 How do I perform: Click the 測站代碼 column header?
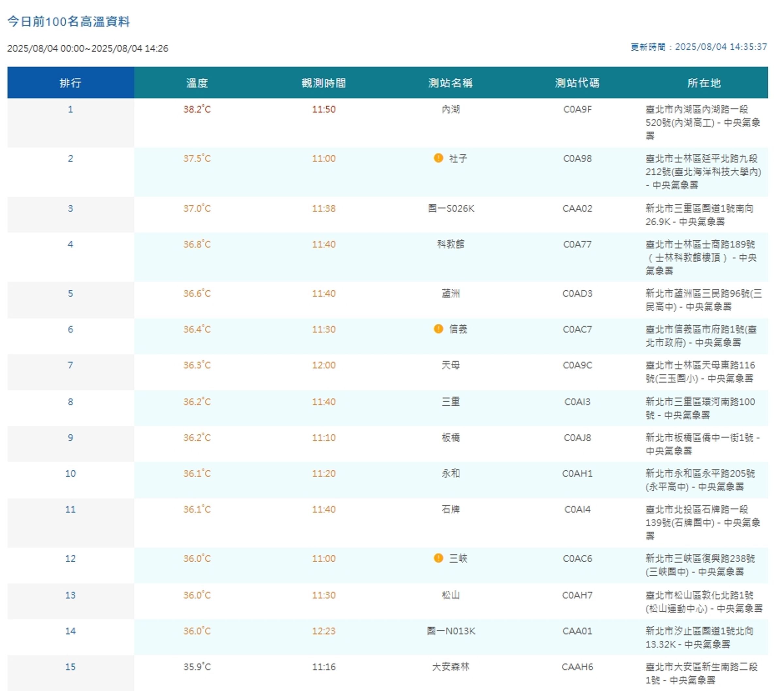click(577, 82)
